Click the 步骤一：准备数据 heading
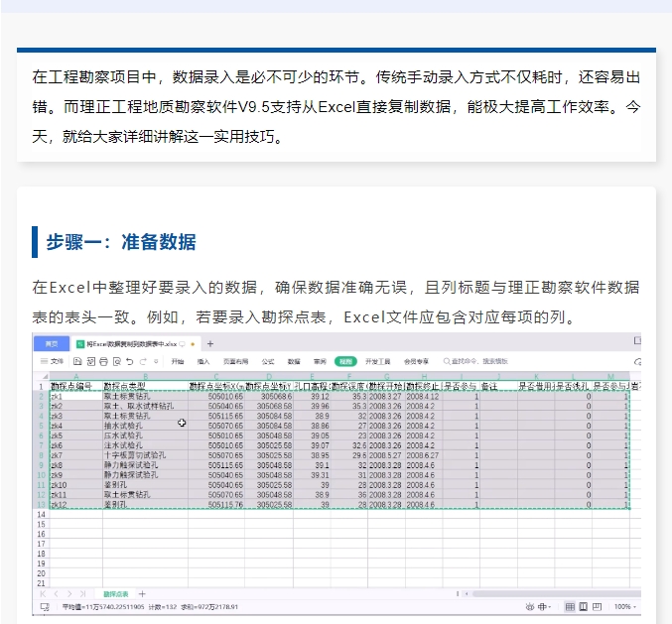Image resolution: width=672 pixels, height=624 pixels. point(121,242)
